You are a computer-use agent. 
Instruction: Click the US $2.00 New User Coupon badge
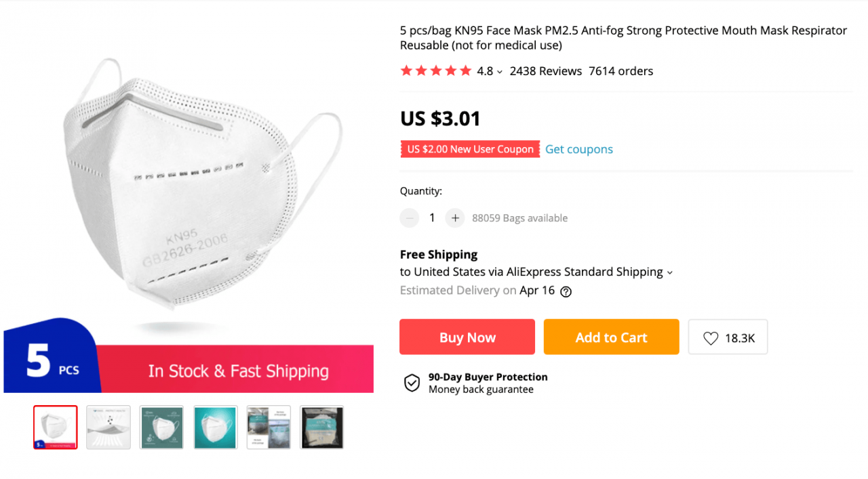point(469,149)
